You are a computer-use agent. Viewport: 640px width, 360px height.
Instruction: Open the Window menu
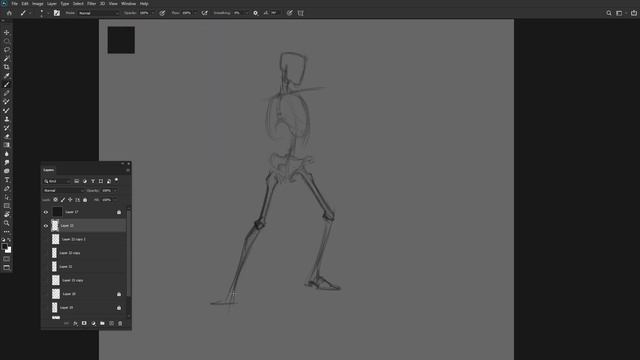click(x=128, y=4)
